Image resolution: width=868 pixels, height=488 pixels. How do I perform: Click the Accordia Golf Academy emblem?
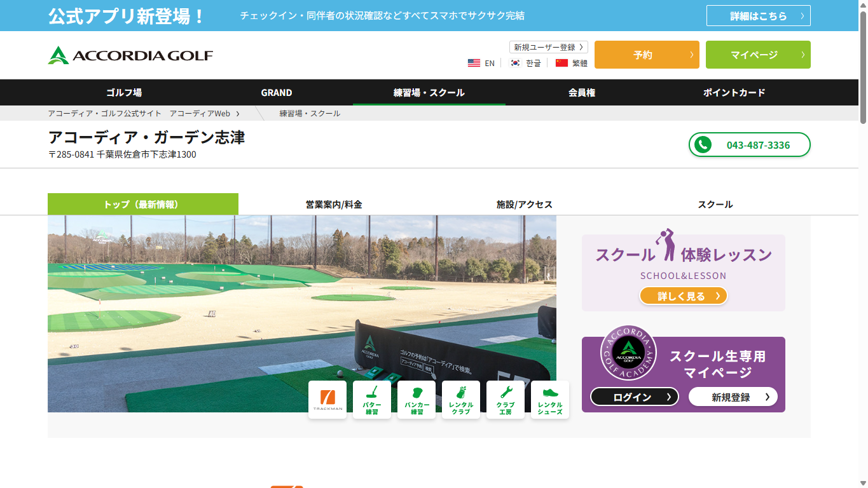point(628,353)
